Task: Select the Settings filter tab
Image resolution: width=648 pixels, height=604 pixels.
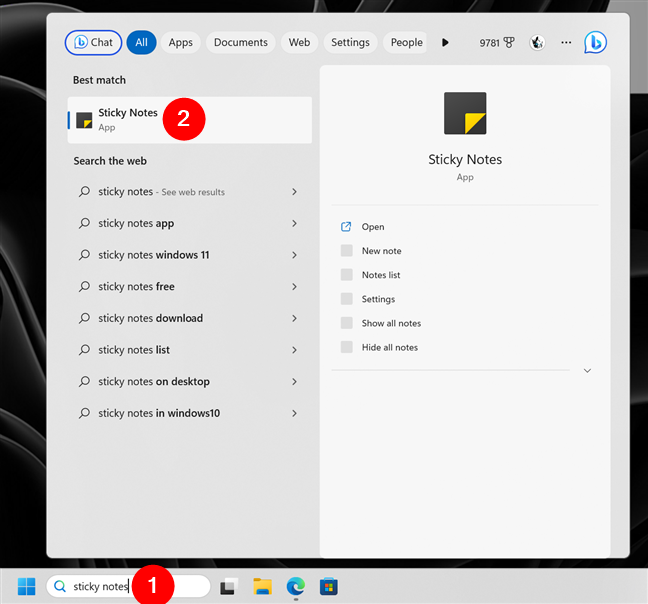Action: pos(350,42)
